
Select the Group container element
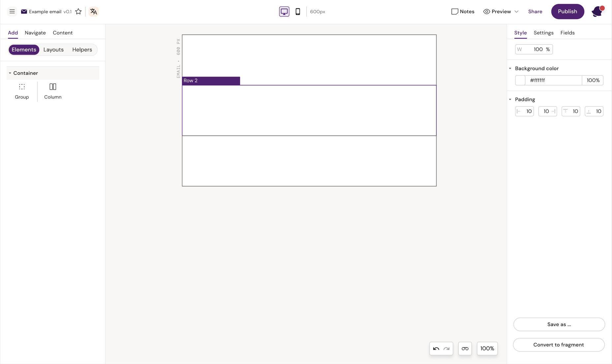[22, 91]
